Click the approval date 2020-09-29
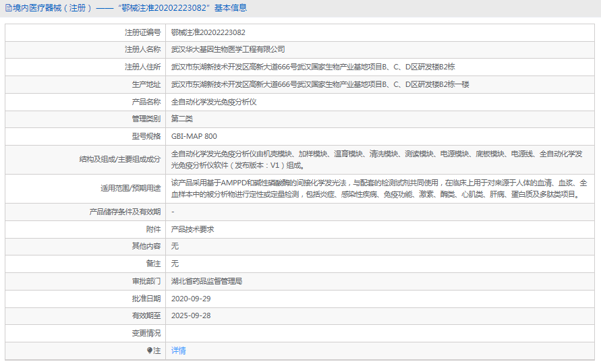 [x=191, y=299]
